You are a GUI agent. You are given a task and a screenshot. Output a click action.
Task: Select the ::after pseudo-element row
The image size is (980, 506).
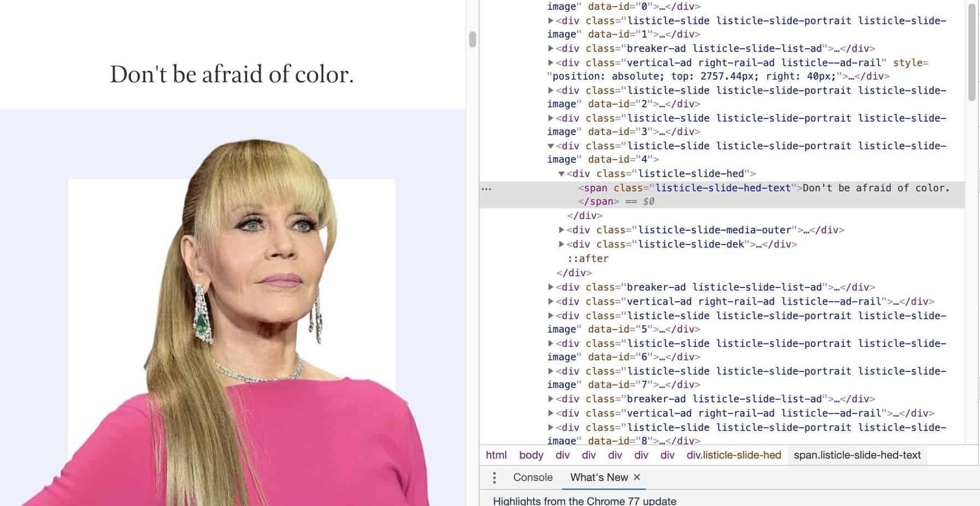[x=588, y=258]
